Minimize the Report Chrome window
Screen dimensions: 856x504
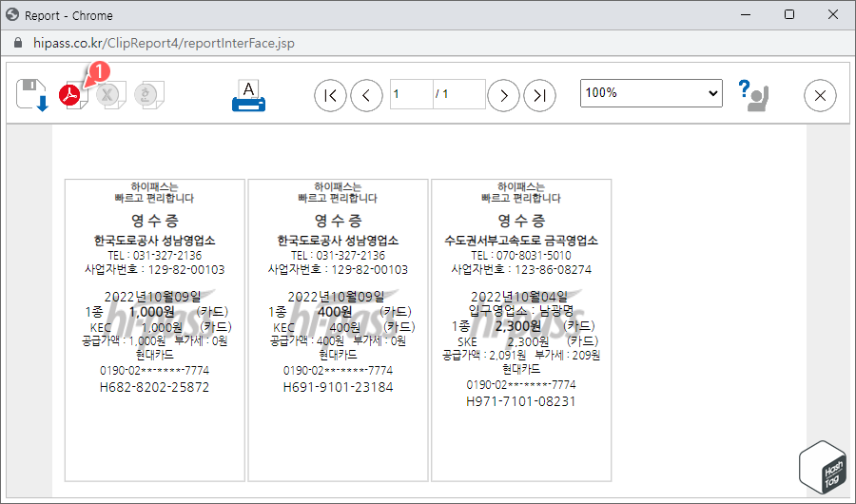coord(745,15)
